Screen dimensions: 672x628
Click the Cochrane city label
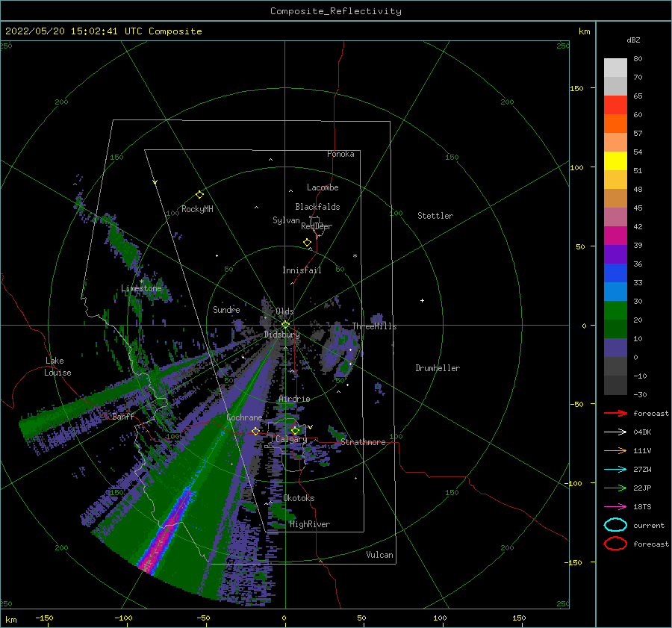coord(244,417)
